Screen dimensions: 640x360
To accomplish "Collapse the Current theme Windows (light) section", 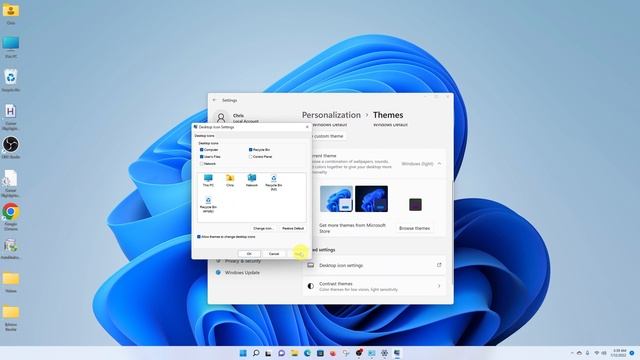I will tap(439, 164).
